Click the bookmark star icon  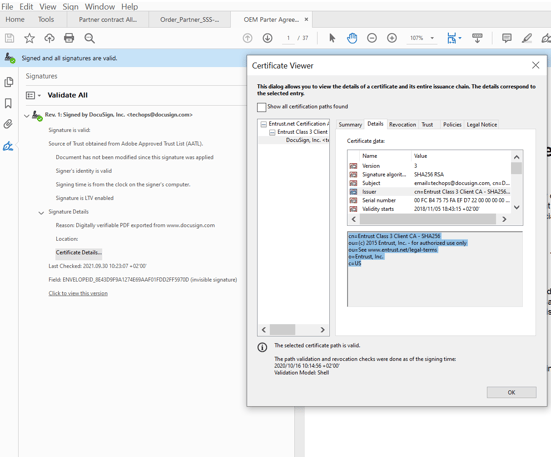pyautogui.click(x=30, y=38)
